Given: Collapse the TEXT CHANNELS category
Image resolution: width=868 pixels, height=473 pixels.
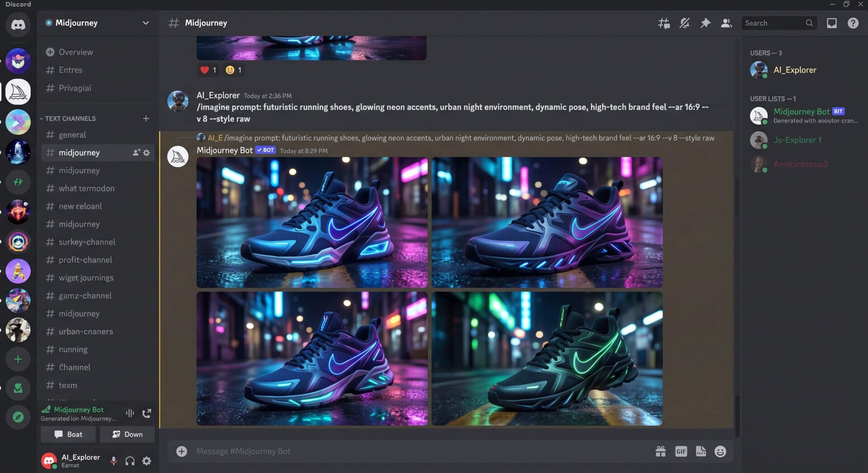Looking at the screenshot, I should coord(68,118).
